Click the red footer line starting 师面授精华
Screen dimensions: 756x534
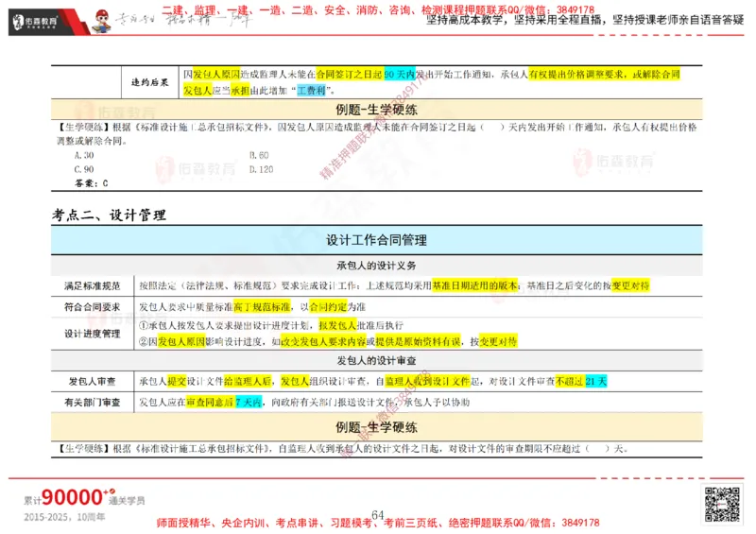coord(378,523)
